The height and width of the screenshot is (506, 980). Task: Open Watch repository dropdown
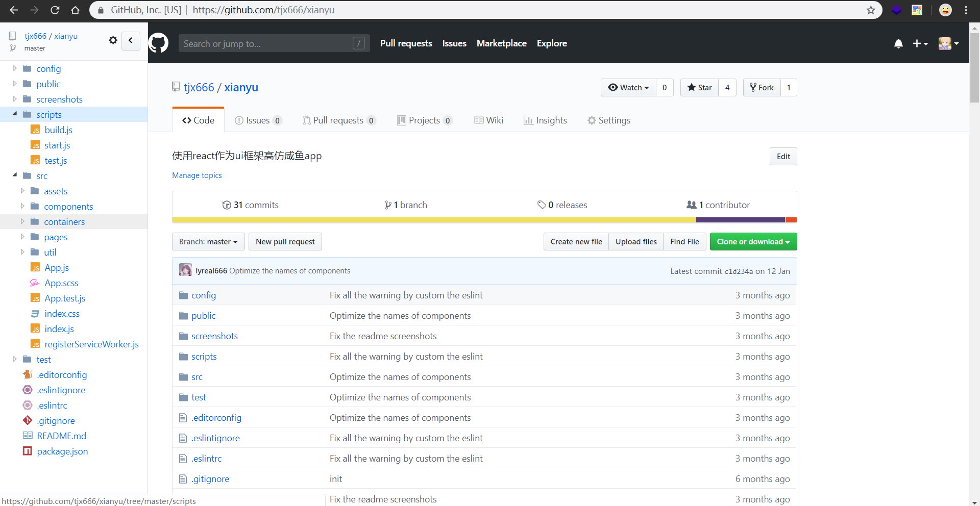pyautogui.click(x=628, y=88)
